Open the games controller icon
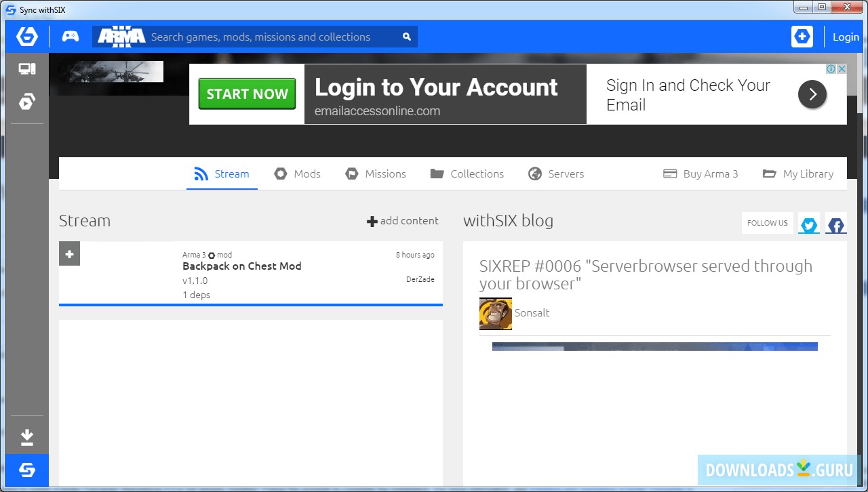The height and width of the screenshot is (492, 868). [x=71, y=37]
